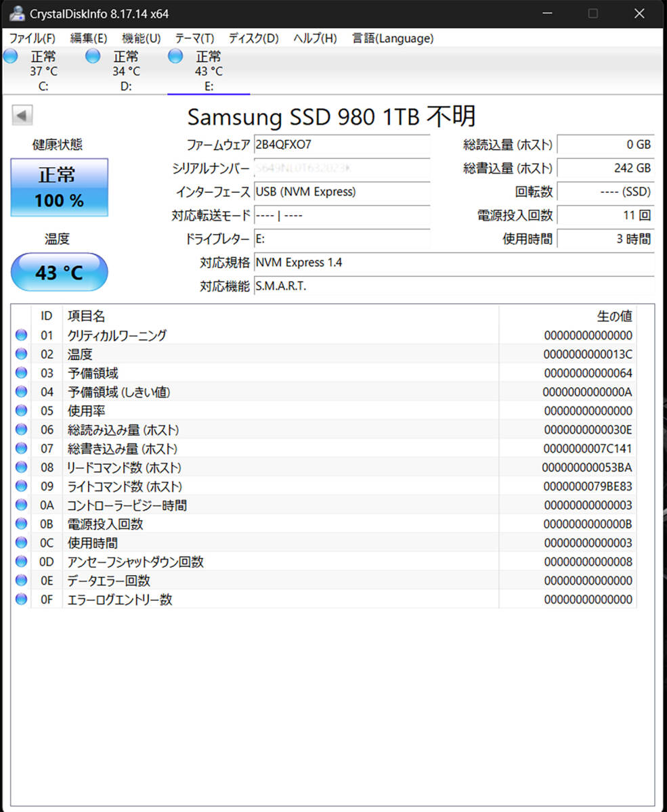667x812 pixels.
Task: Click status orb for 使用時間 (ID 0C) row
Action: click(21, 543)
